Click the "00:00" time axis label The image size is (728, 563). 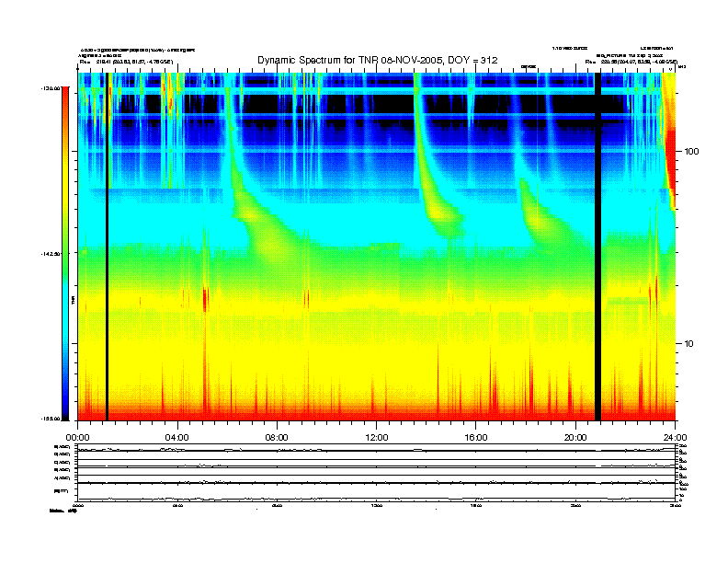(x=77, y=438)
